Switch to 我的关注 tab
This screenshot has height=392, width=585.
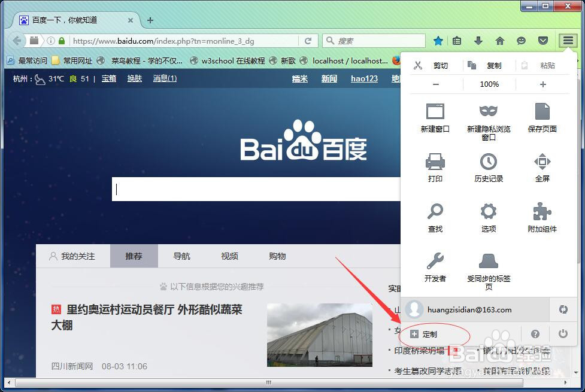click(73, 256)
